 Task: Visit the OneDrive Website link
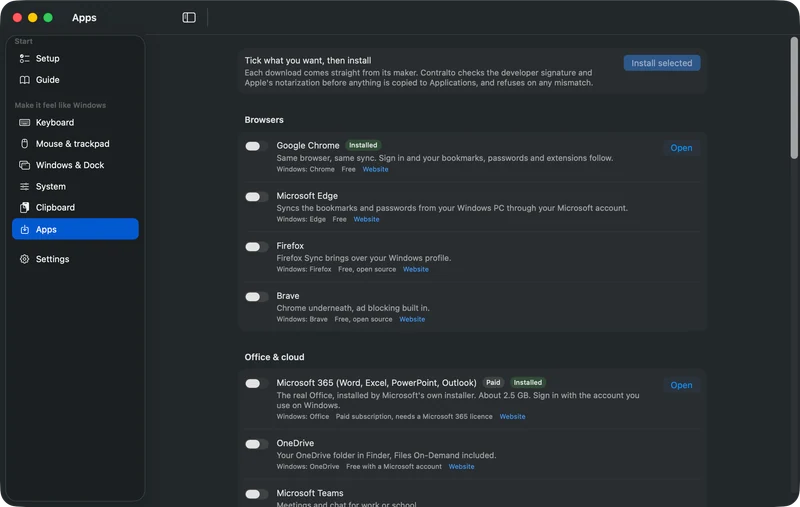pos(461,467)
